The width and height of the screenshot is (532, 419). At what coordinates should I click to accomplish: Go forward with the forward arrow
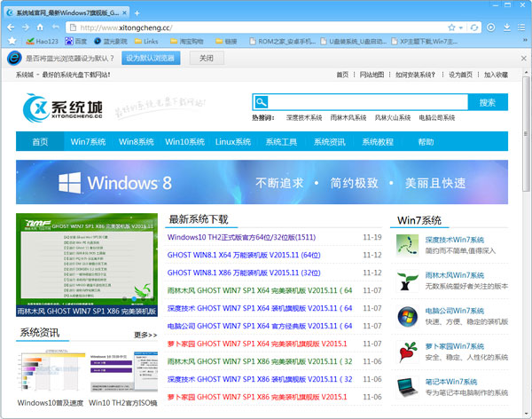[26, 28]
